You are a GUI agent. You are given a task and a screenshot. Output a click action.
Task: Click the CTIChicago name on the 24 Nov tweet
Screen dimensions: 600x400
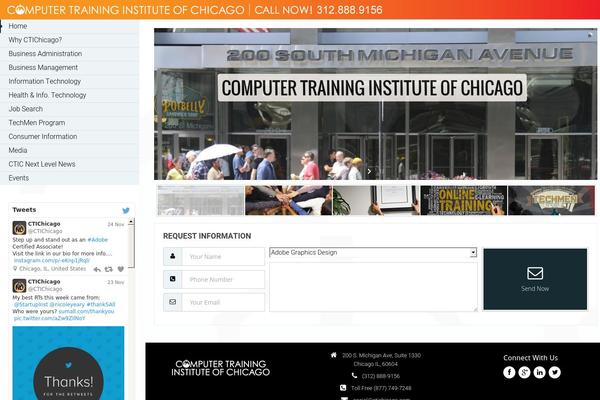[x=44, y=224]
